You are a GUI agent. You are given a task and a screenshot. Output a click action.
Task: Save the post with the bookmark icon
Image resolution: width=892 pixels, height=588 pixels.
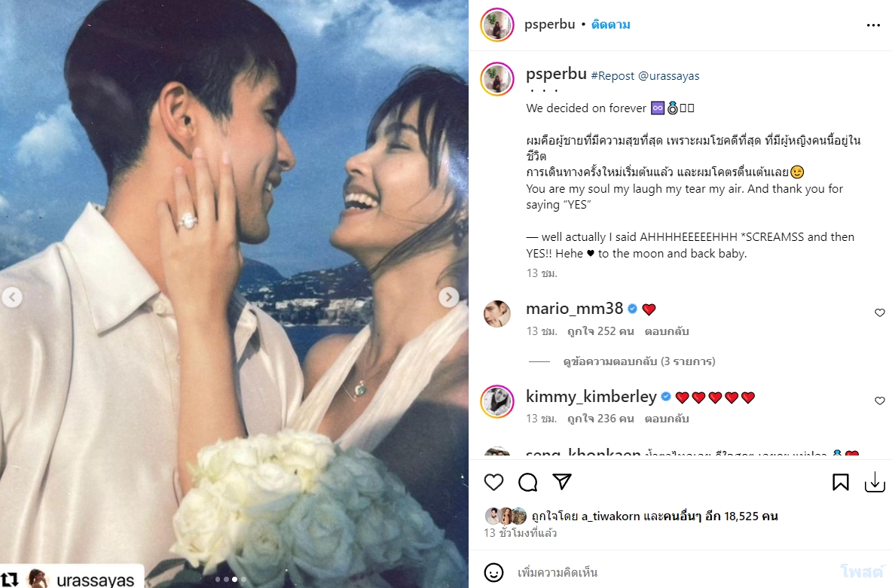coord(840,483)
